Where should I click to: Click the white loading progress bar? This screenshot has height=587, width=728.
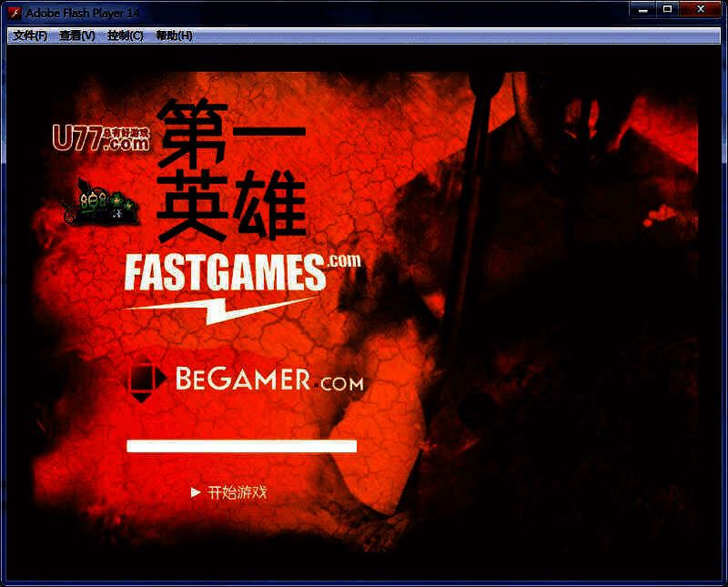point(241,446)
